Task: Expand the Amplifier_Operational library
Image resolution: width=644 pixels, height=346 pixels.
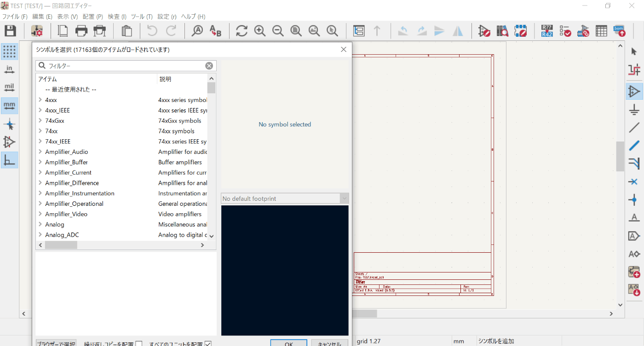Action: pyautogui.click(x=40, y=204)
